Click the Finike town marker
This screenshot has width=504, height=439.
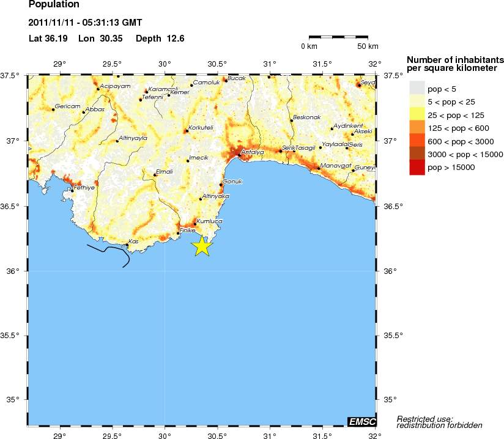[x=178, y=233]
